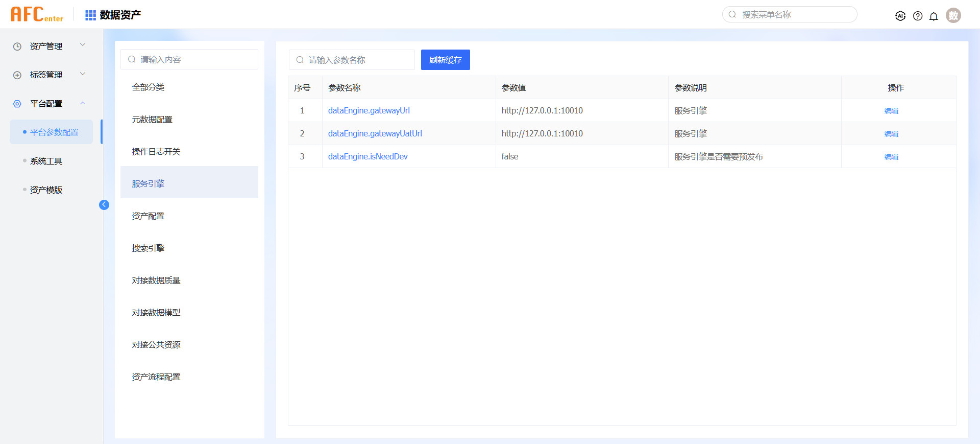Open the notification bell
This screenshot has width=980, height=444.
tap(934, 16)
